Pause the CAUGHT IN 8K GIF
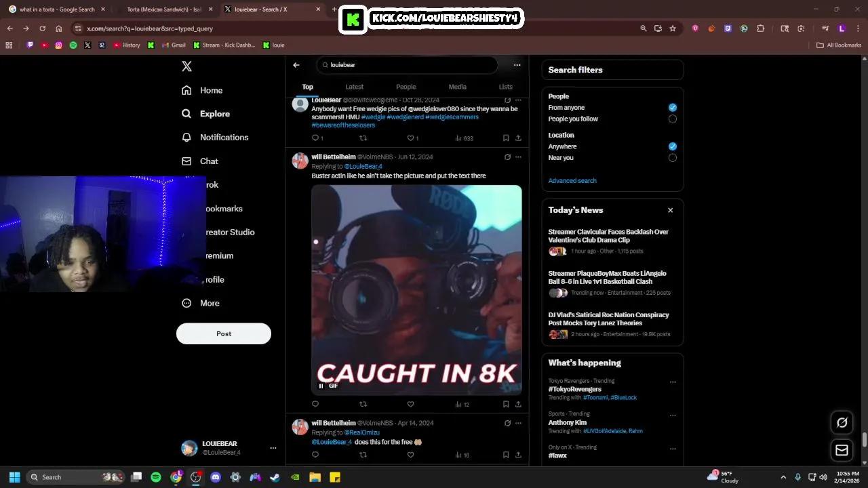868x488 pixels. click(321, 386)
